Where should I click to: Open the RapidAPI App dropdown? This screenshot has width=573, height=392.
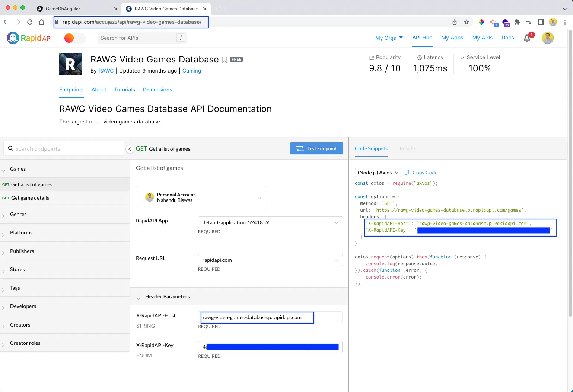(x=270, y=222)
